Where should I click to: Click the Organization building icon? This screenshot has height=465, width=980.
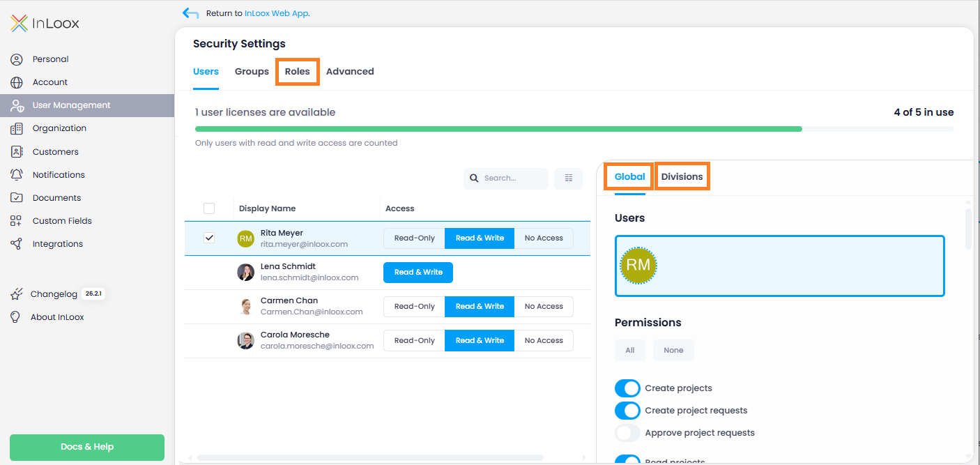pyautogui.click(x=17, y=128)
